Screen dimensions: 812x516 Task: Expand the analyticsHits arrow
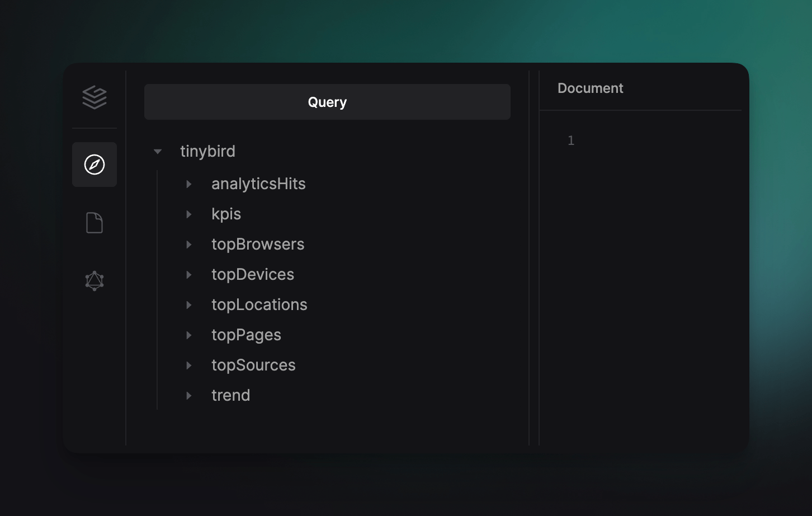[189, 184]
